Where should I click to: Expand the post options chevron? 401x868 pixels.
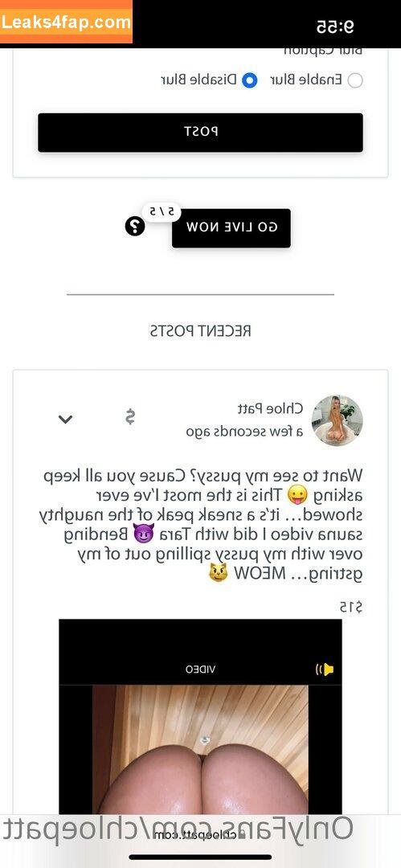point(65,419)
